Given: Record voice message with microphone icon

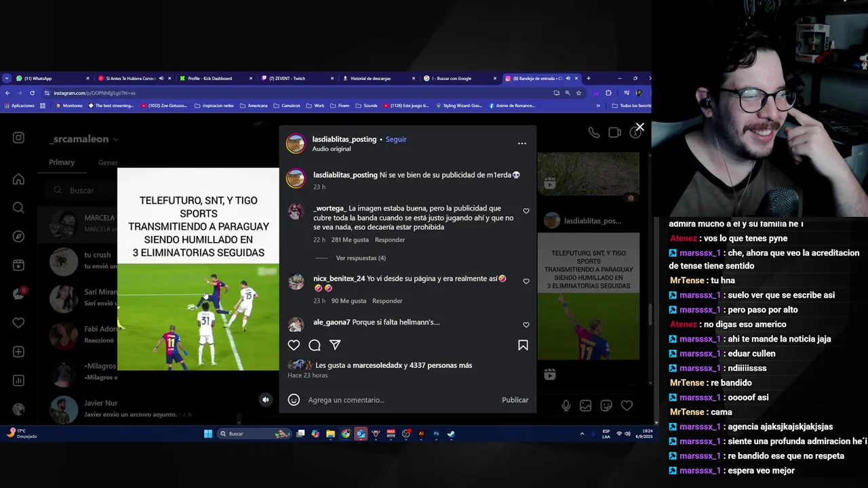Looking at the screenshot, I should 566,405.
